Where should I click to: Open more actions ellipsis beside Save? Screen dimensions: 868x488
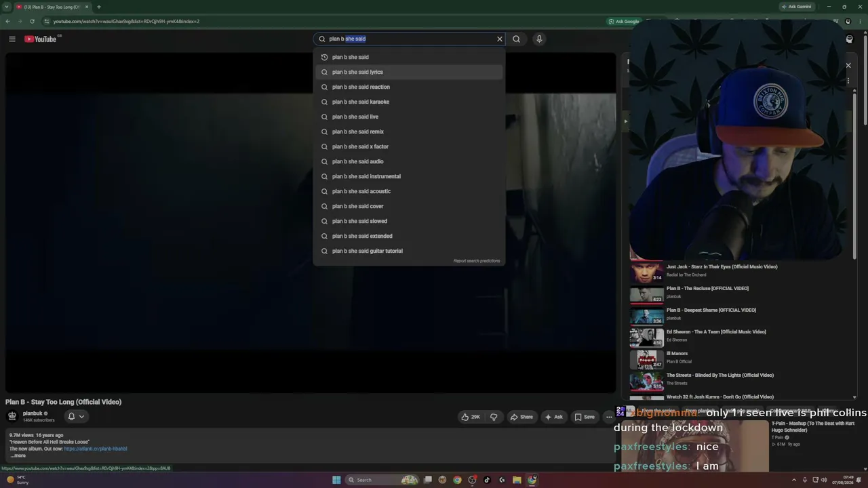[609, 417]
